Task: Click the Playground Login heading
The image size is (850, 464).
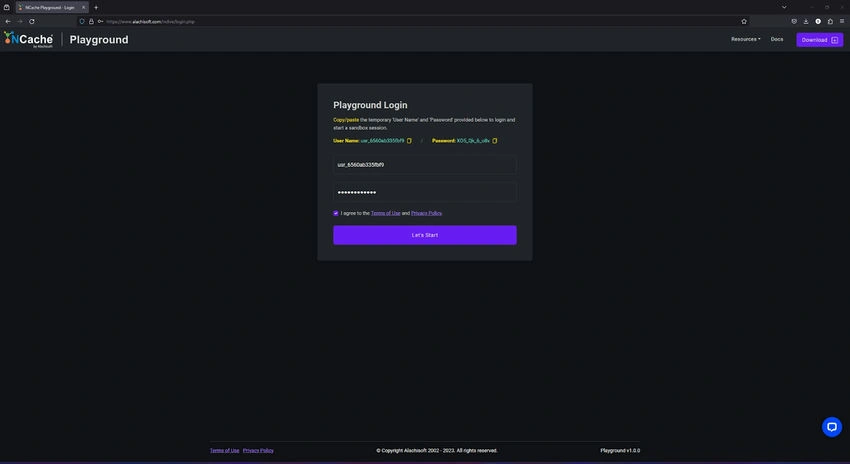Action: tap(370, 105)
